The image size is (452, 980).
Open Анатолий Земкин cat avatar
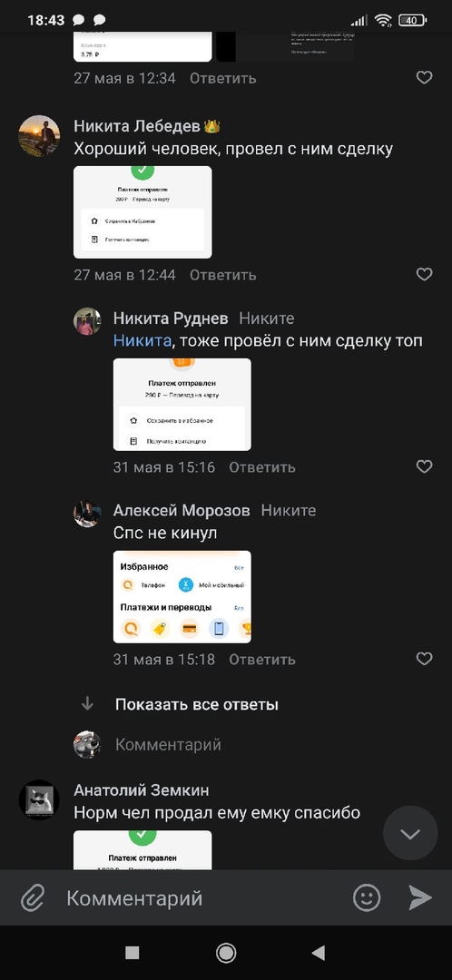tap(39, 800)
